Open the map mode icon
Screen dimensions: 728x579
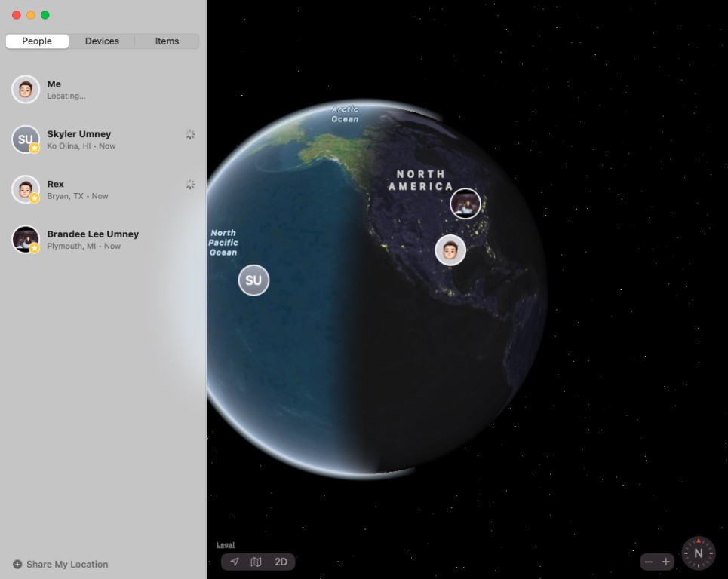click(x=256, y=562)
